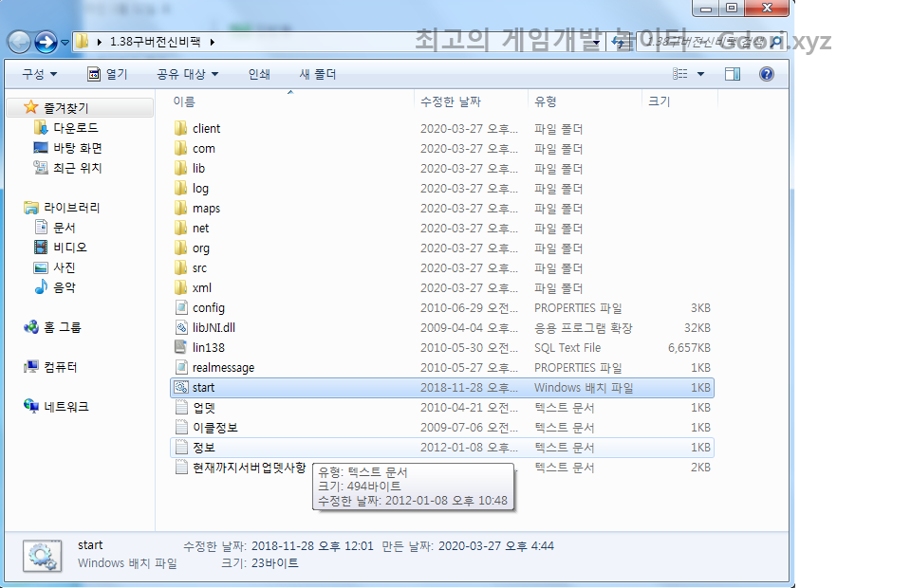This screenshot has width=911, height=588.
Task: Select the net folder icon
Action: [x=181, y=229]
